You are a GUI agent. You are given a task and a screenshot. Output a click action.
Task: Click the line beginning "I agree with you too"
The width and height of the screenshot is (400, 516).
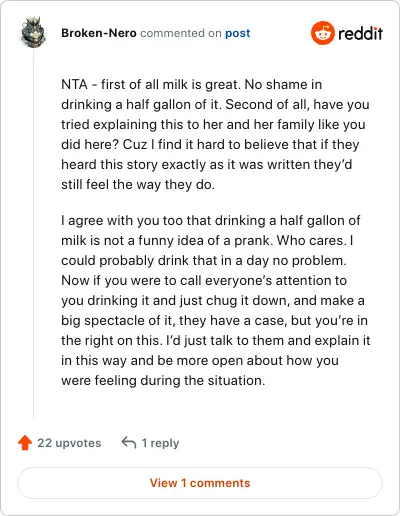click(211, 221)
